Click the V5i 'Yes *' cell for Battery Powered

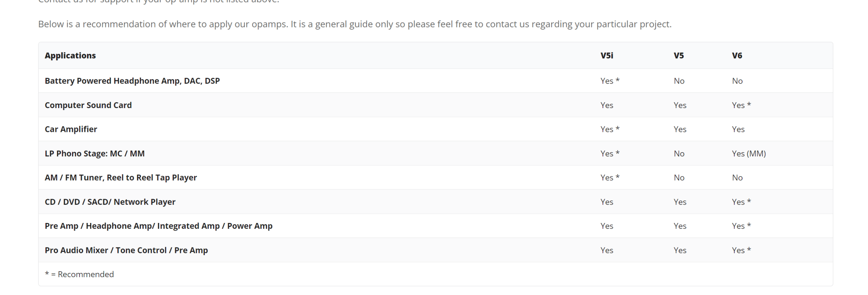pos(610,81)
